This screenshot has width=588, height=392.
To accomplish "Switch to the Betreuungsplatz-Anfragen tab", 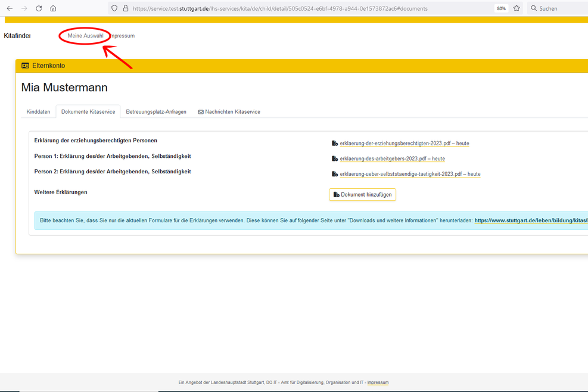I will pyautogui.click(x=156, y=112).
